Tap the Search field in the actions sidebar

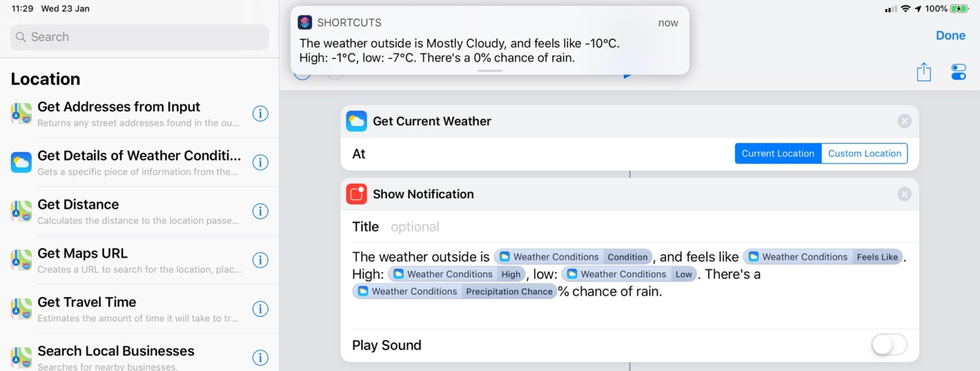click(139, 37)
